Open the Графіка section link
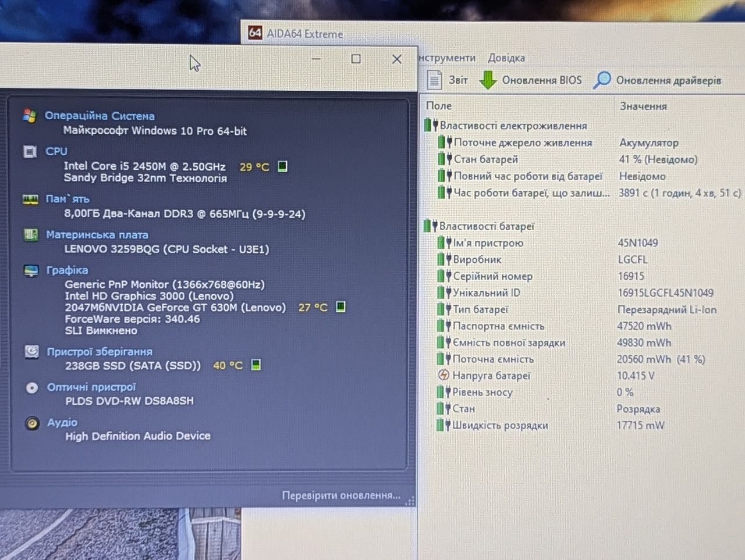The image size is (745, 560). pos(68,270)
